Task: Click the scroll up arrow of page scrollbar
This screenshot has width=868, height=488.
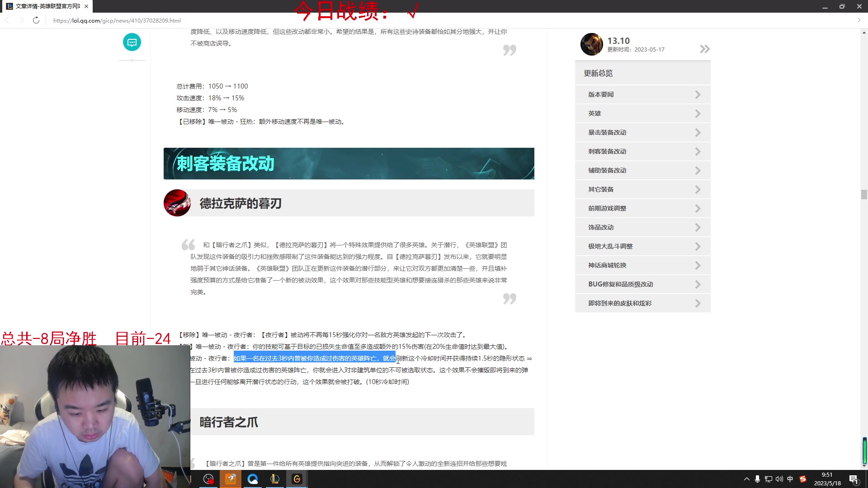Action: [x=864, y=33]
